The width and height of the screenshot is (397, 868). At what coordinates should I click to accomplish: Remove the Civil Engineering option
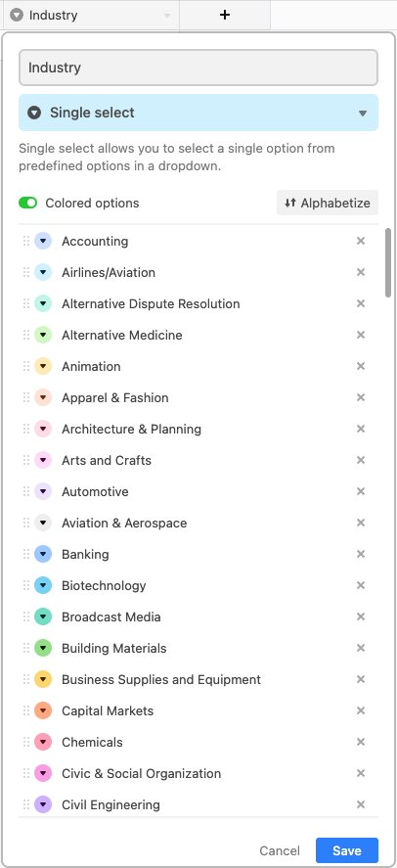(361, 805)
